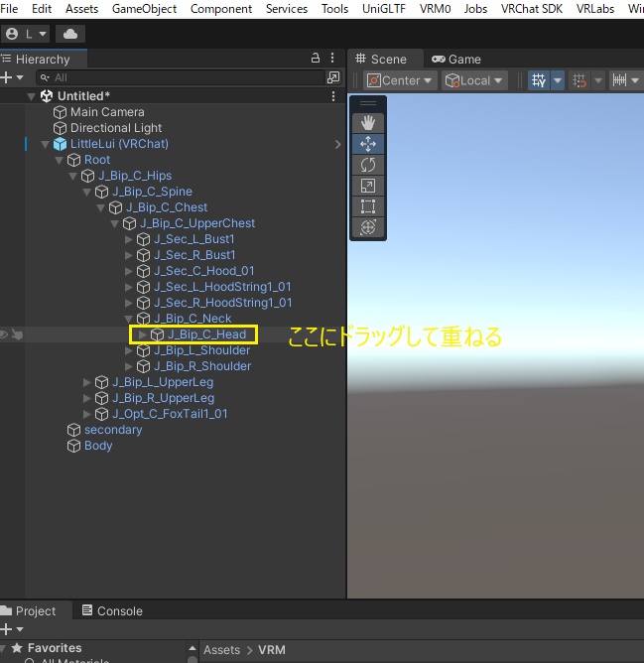Open the grid snapping dropdown arrow
644x663 pixels.
pos(598,80)
